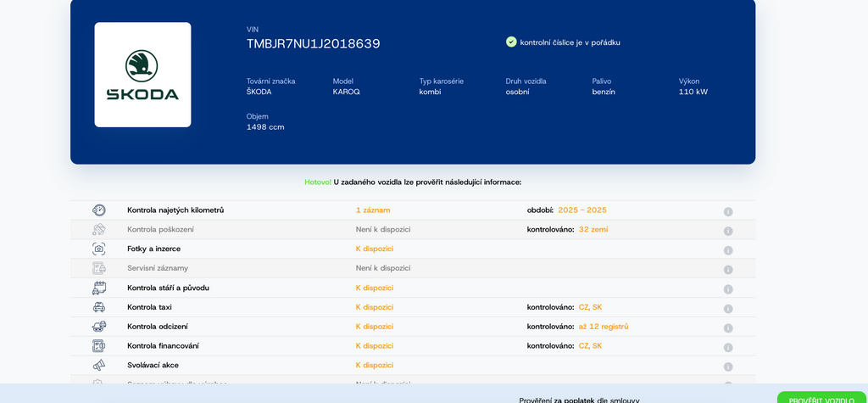Click the green check mark beside kontrolní číslice

point(511,42)
